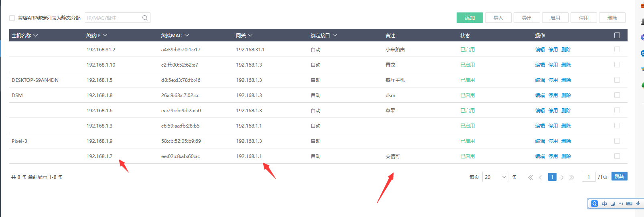The height and width of the screenshot is (217, 644).
Task: Go to next page arrow
Action: pos(562,177)
